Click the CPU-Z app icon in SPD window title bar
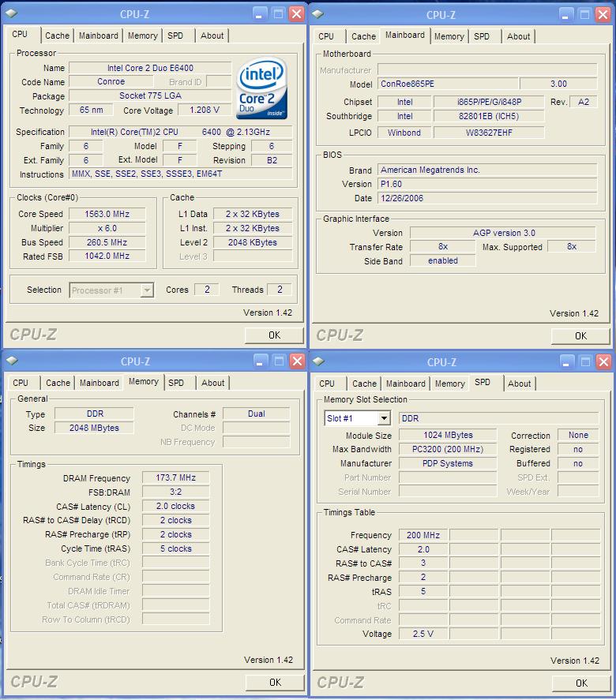This screenshot has height=700, width=616. click(x=318, y=361)
